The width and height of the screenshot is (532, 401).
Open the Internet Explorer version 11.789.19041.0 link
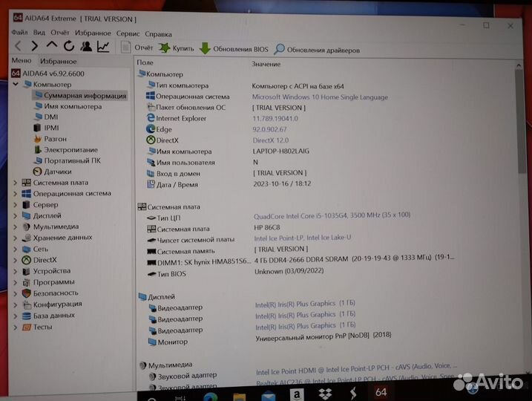(275, 119)
